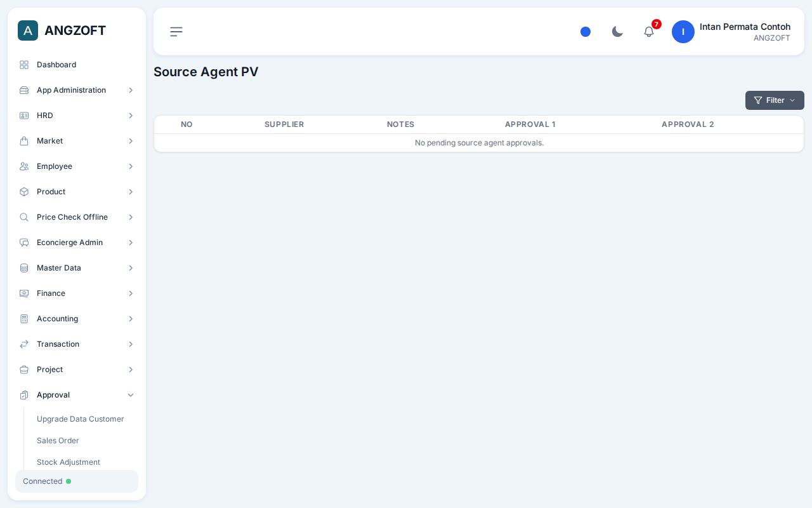Click the Approval clipboard icon
This screenshot has width=812, height=508.
(x=24, y=395)
